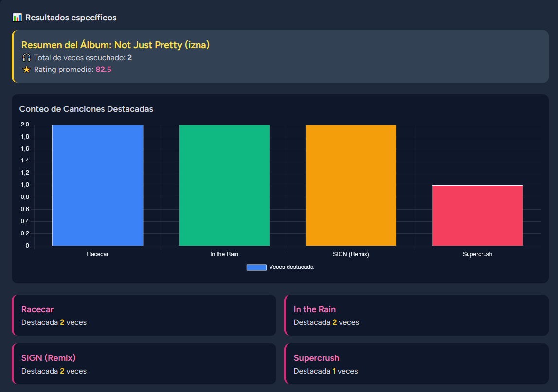558x392 pixels.
Task: Open the Racecar song card
Action: (144, 315)
